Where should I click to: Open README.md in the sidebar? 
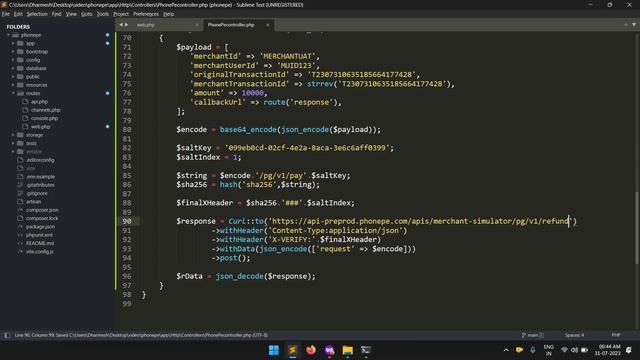click(x=40, y=243)
